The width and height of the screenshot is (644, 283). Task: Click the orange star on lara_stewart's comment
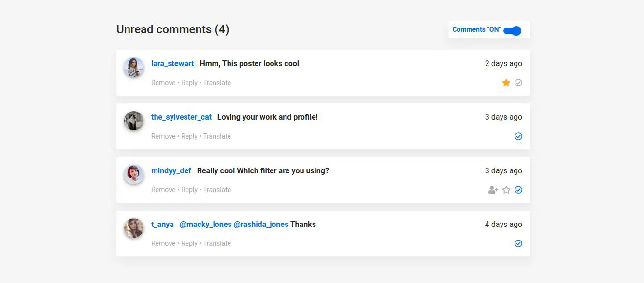pyautogui.click(x=506, y=83)
